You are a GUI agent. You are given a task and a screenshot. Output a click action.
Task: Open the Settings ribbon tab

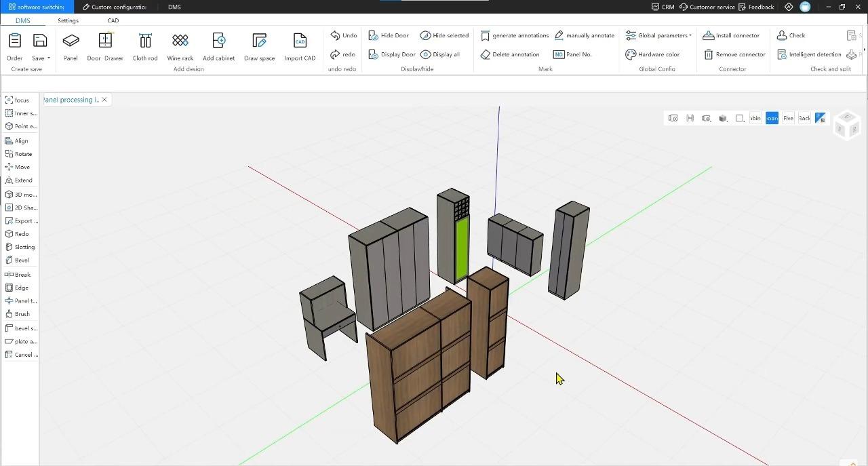point(68,20)
